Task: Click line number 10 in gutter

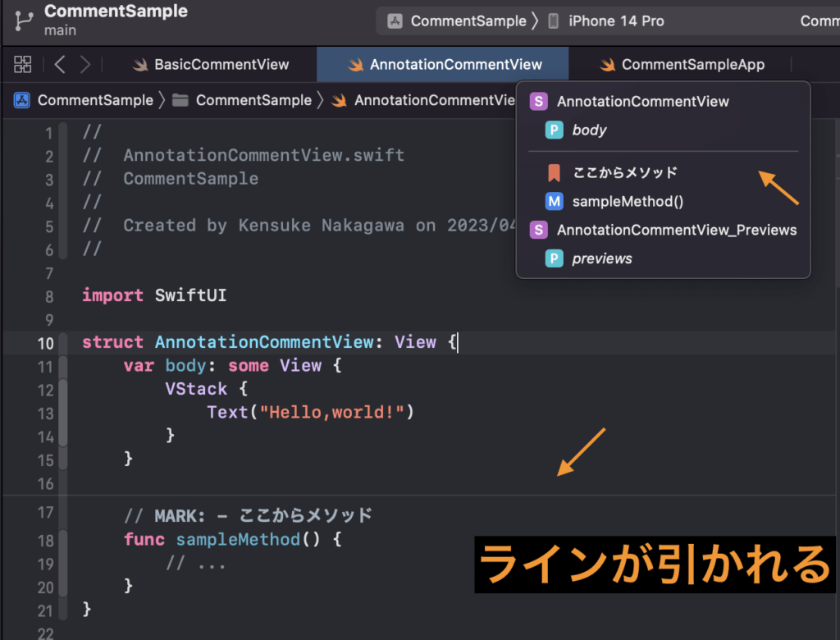Action: [46, 343]
